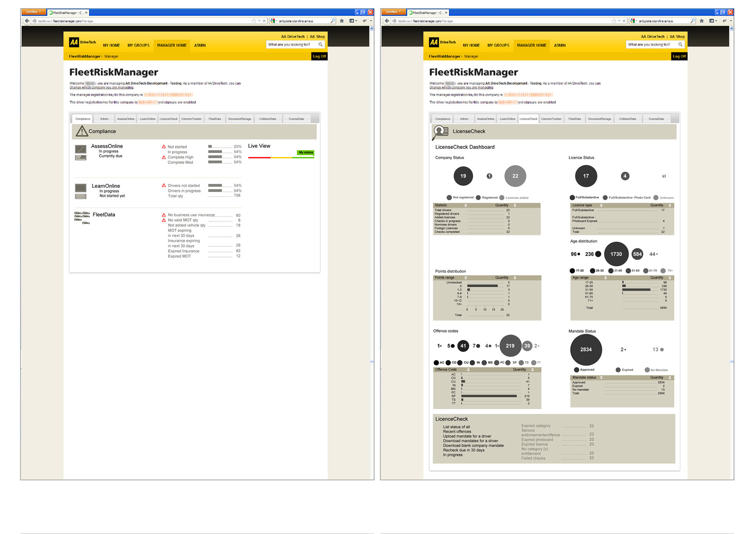Toggle the Not registered legend dot
Viewport: 756px width, 534px height.
(449, 198)
